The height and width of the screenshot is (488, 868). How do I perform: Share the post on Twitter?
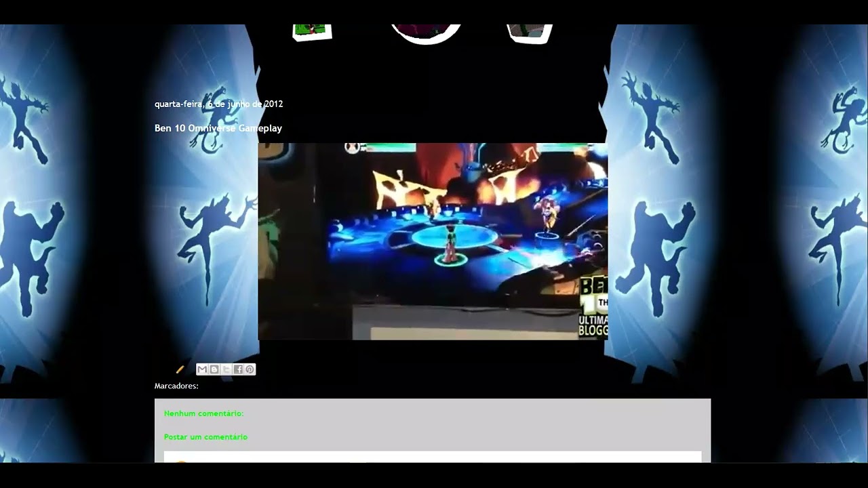point(226,369)
